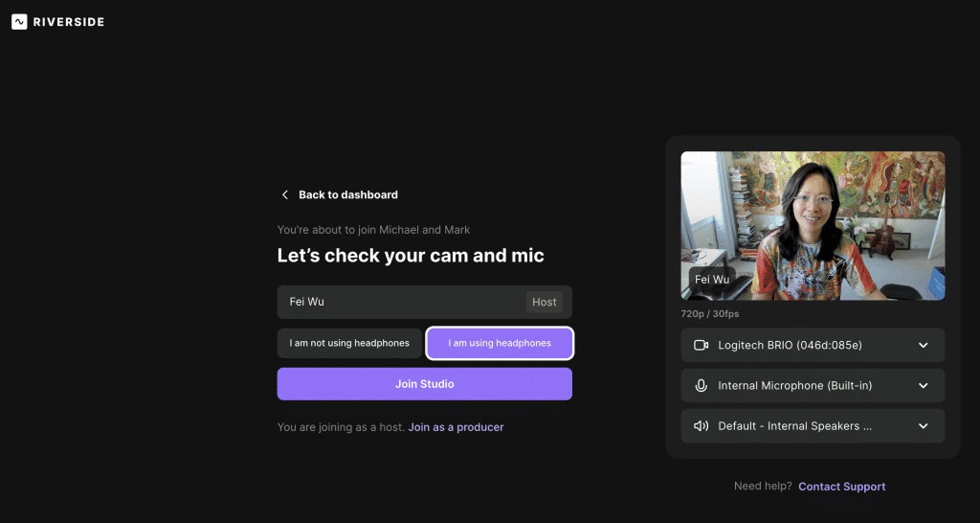Go back to dashboard
Screen dimensions: 980x523
tap(348, 194)
